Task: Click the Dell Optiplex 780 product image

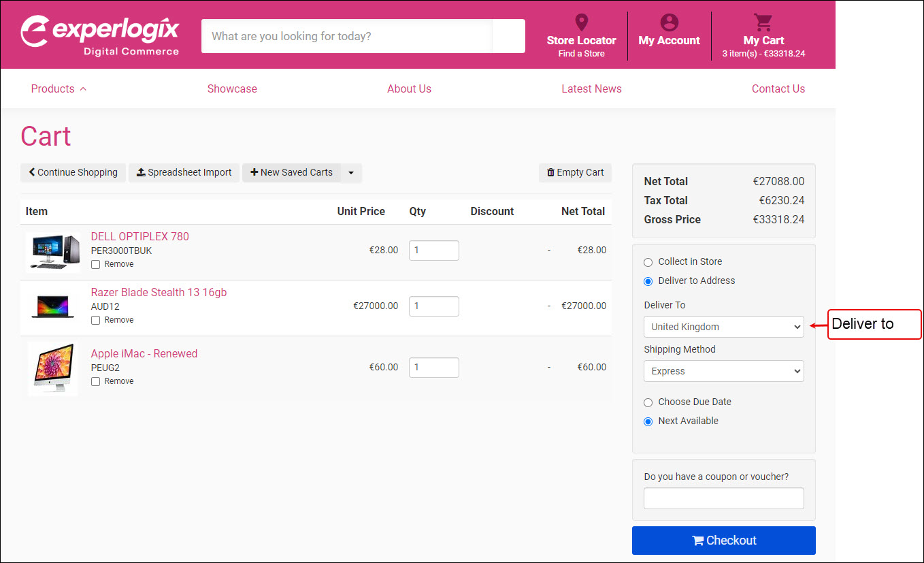Action: click(52, 251)
